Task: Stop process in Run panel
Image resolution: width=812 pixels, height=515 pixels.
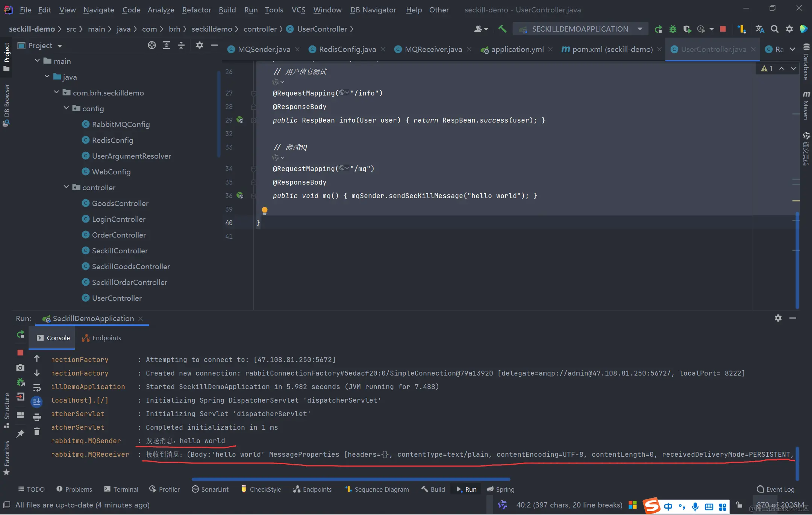Action: point(20,352)
